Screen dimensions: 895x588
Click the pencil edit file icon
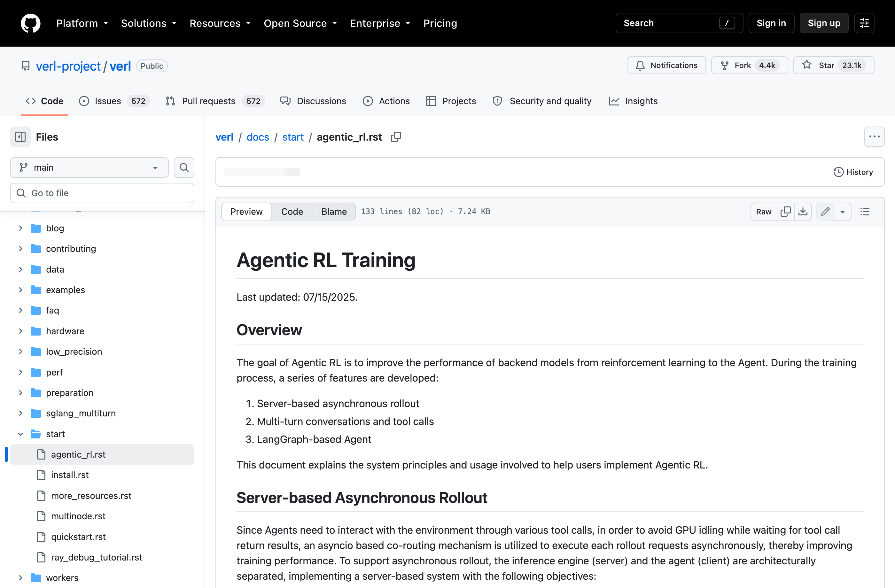click(x=825, y=212)
